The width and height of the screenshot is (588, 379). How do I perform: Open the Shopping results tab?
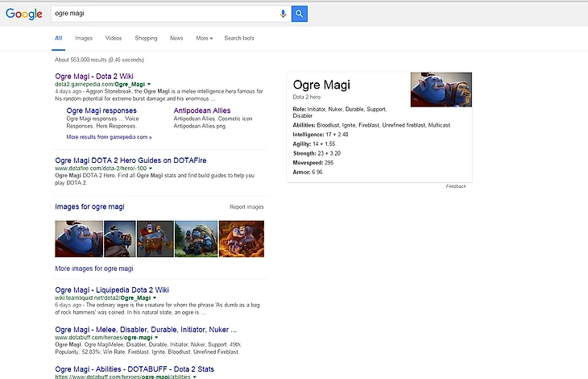146,38
